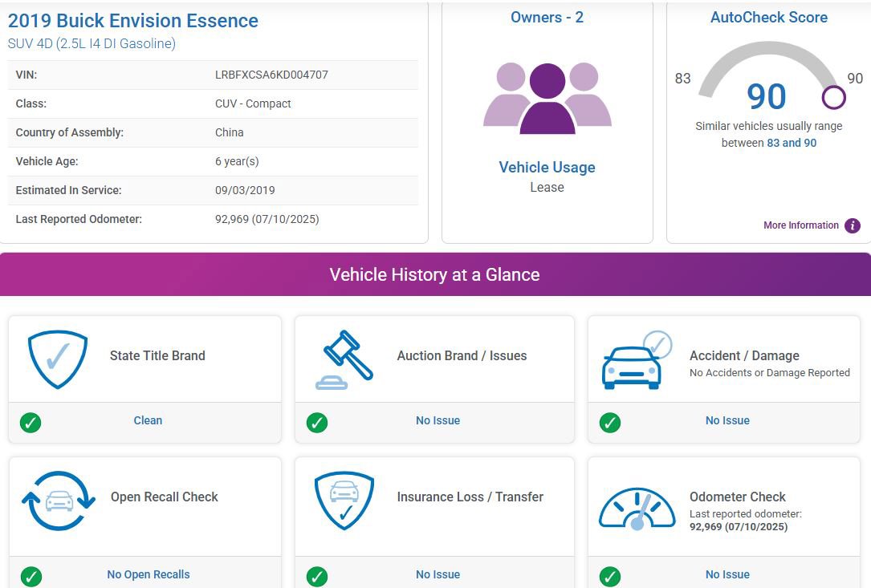Open the More Information info icon
This screenshot has height=588, width=871.
coord(852,225)
